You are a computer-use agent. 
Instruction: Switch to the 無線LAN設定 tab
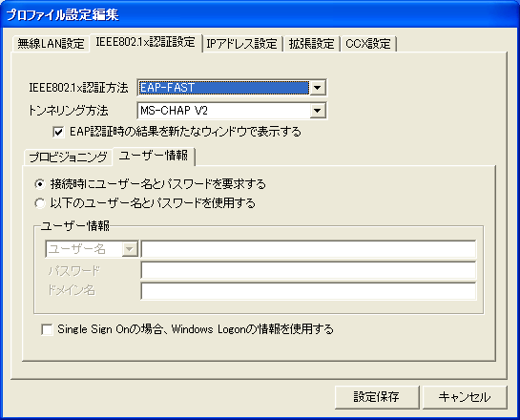tap(51, 44)
